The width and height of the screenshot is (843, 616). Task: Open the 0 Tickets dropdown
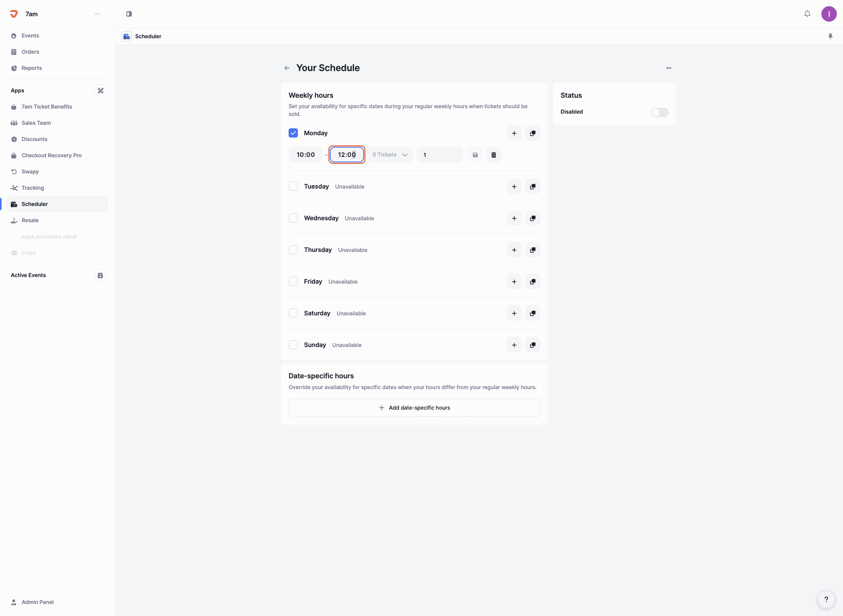click(390, 155)
